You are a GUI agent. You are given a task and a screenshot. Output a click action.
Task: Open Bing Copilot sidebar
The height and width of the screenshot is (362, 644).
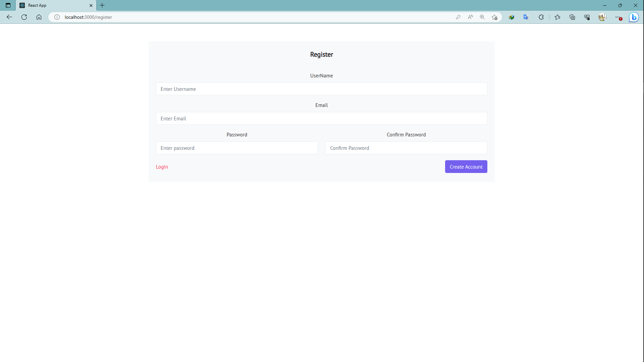[x=634, y=17]
